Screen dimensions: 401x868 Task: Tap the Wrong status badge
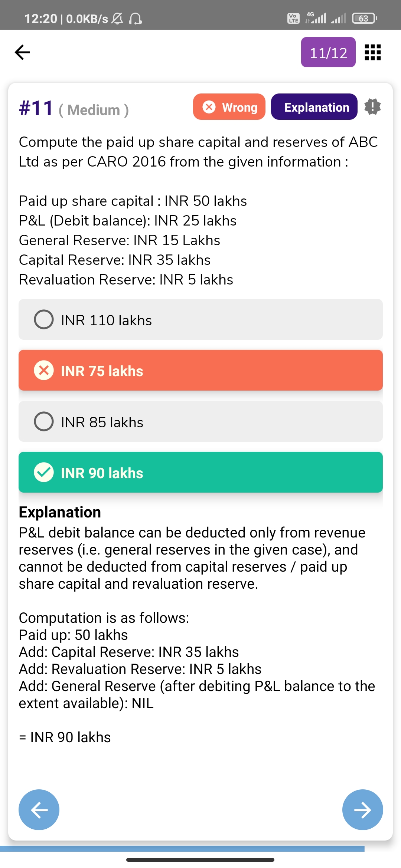229,107
